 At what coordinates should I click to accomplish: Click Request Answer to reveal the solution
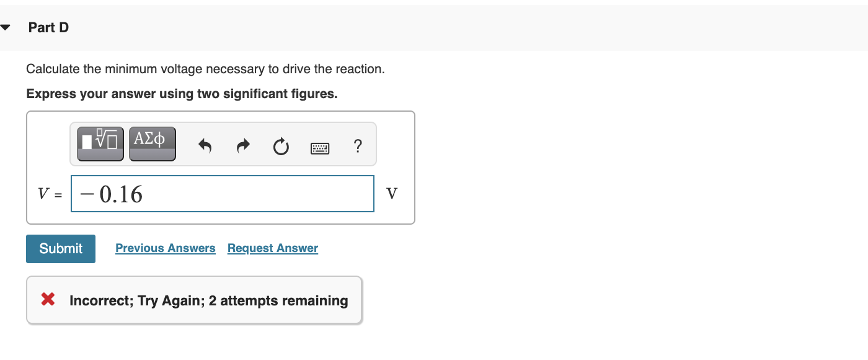[x=272, y=248]
